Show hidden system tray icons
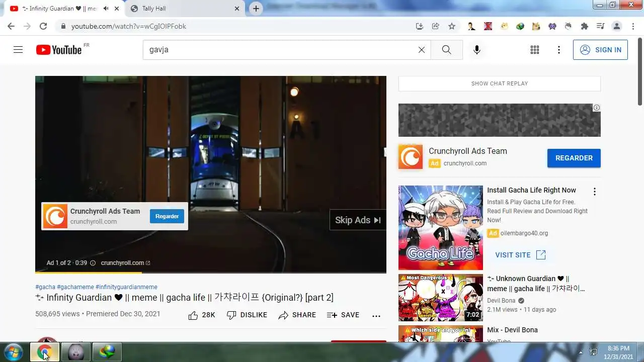The image size is (644, 362). coord(581,352)
